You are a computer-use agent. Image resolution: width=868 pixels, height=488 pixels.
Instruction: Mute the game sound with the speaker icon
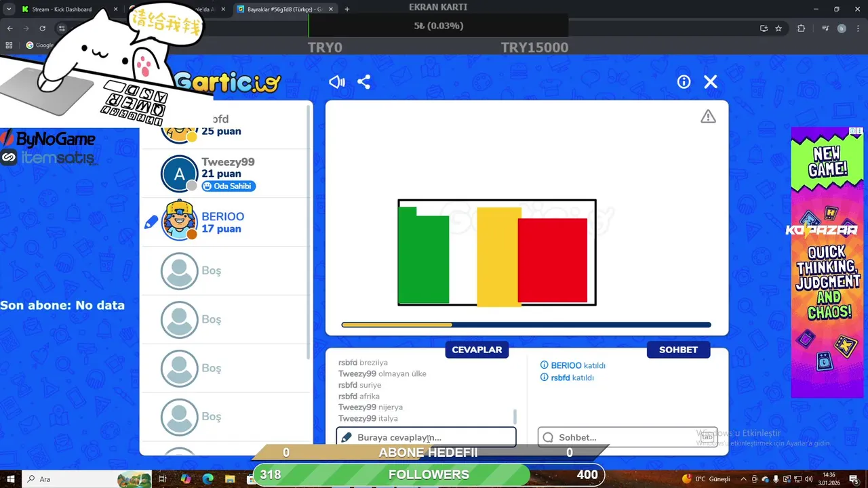[337, 82]
